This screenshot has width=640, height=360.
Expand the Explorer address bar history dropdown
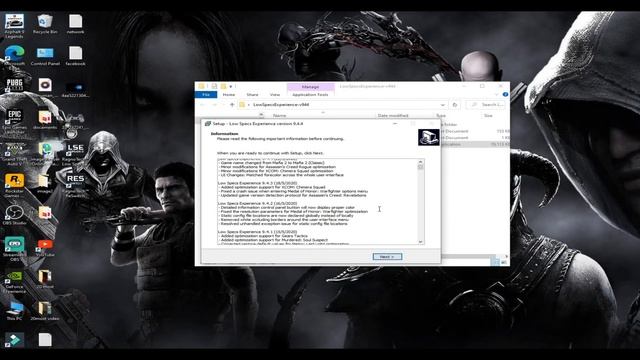coord(443,105)
